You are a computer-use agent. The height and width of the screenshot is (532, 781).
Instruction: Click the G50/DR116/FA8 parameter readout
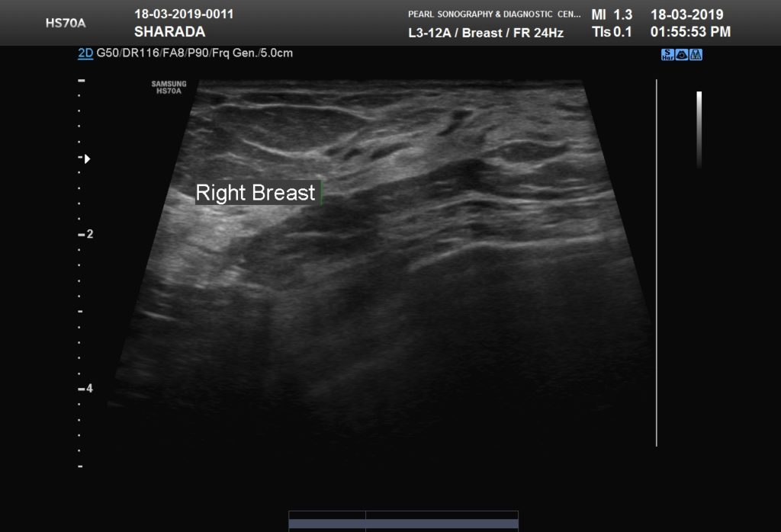(140, 53)
